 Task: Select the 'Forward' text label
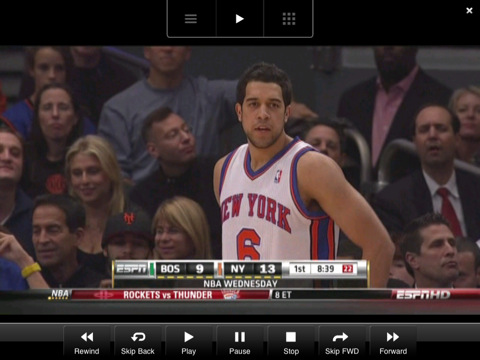[393, 351]
